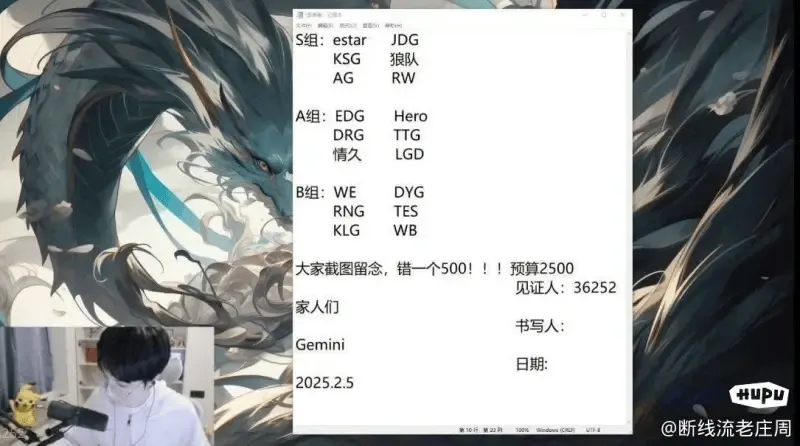Click the '日期:' label

(x=532, y=364)
